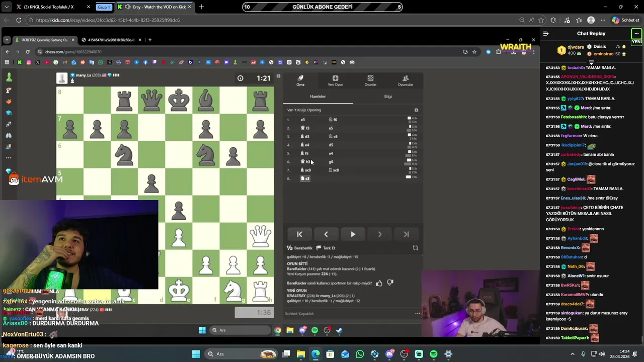
Task: Click the thumbs down sportsmanship icon
Action: point(389,283)
